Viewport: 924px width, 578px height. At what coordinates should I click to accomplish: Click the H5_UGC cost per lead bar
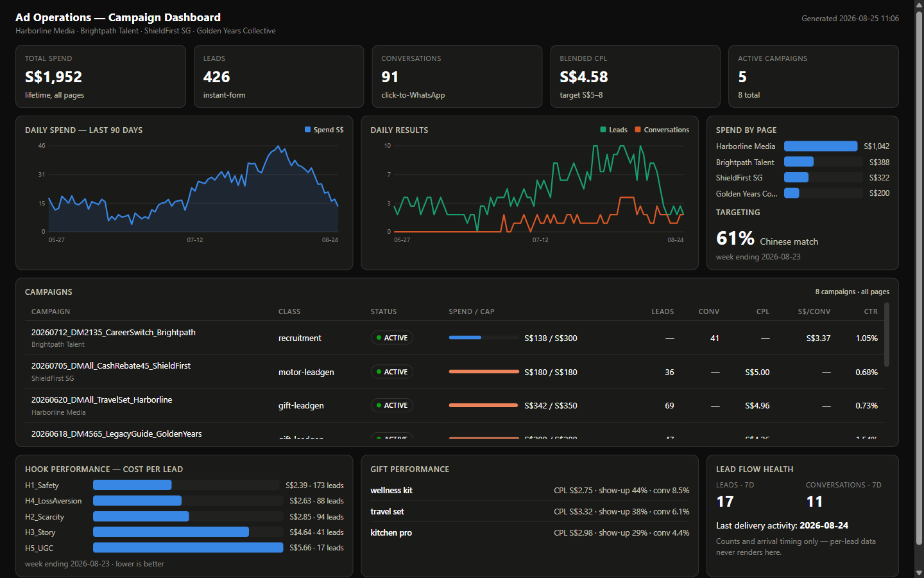click(x=188, y=548)
